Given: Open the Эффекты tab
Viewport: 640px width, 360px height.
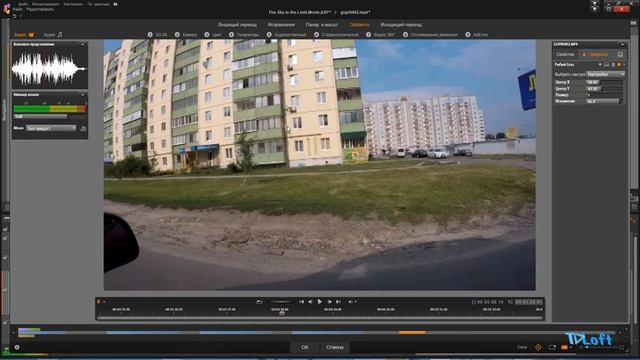Looking at the screenshot, I should pyautogui.click(x=360, y=25).
